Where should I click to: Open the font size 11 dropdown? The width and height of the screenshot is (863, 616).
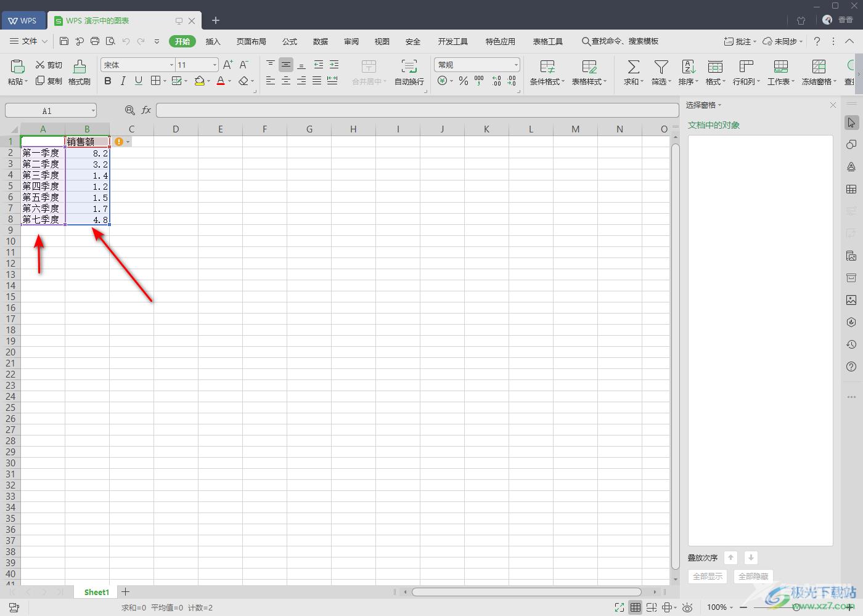[x=215, y=65]
